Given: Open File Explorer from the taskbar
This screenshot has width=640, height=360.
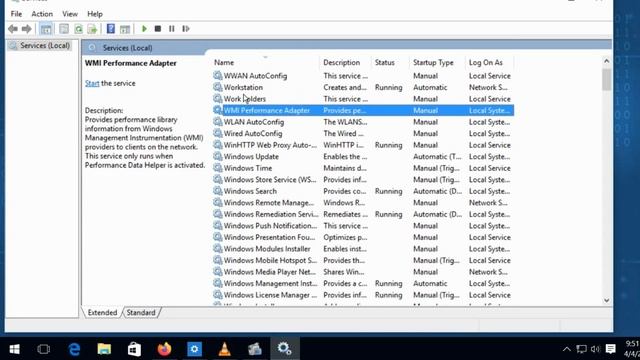Looking at the screenshot, I should point(104,349).
